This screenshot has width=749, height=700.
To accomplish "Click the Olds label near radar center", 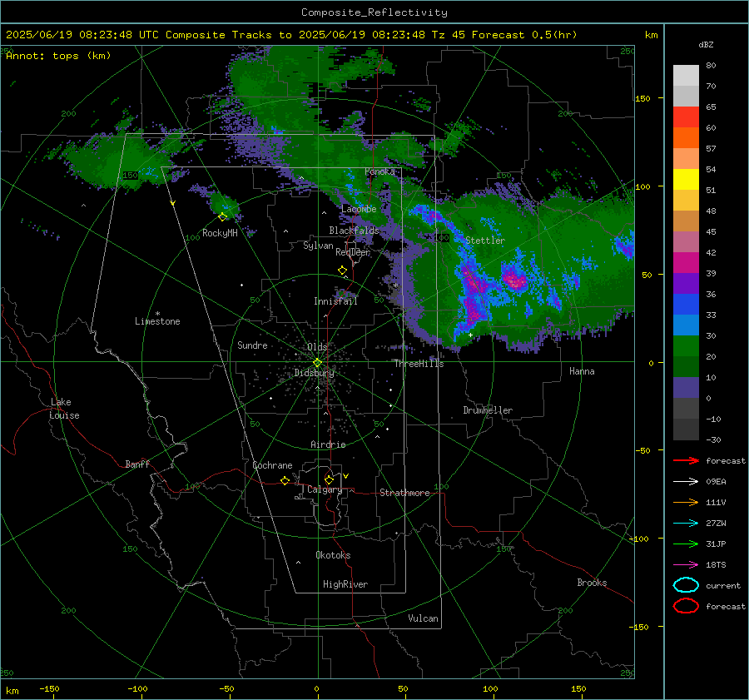I will [x=317, y=347].
